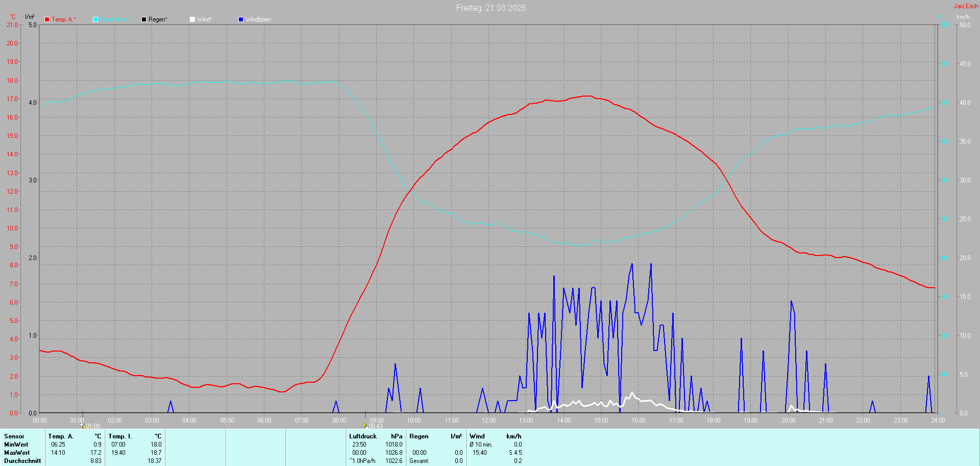Click the 'MaxWert' row header
The height and width of the screenshot is (466, 980).
[x=17, y=453]
